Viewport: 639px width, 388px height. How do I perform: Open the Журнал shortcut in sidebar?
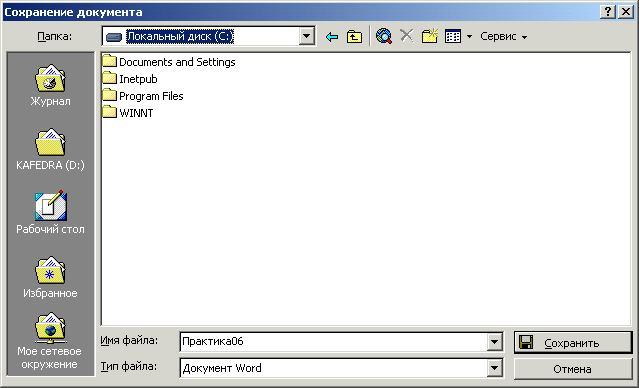(x=50, y=86)
